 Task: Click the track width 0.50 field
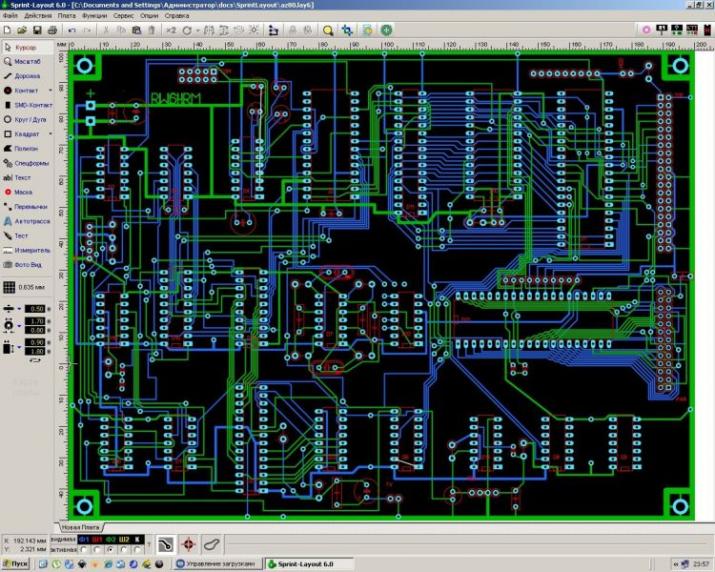tap(36, 309)
